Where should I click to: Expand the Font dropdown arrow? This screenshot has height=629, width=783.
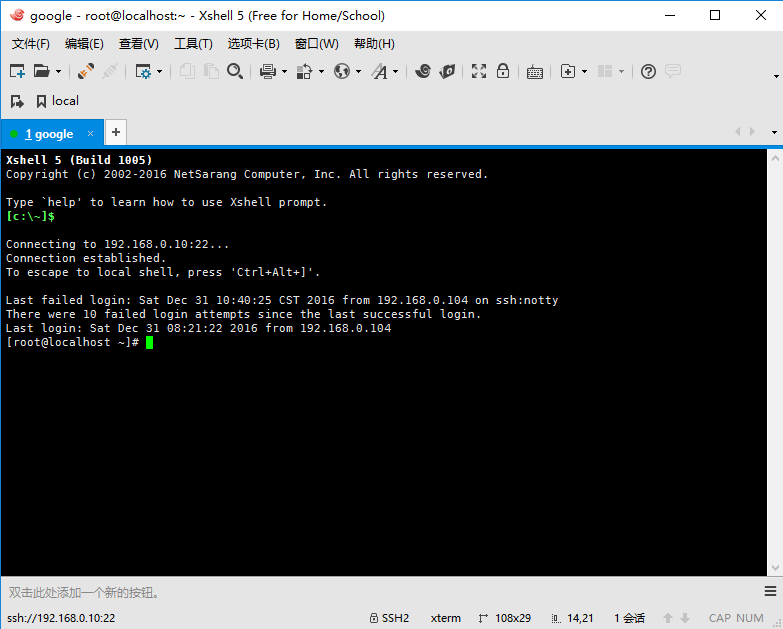click(395, 72)
